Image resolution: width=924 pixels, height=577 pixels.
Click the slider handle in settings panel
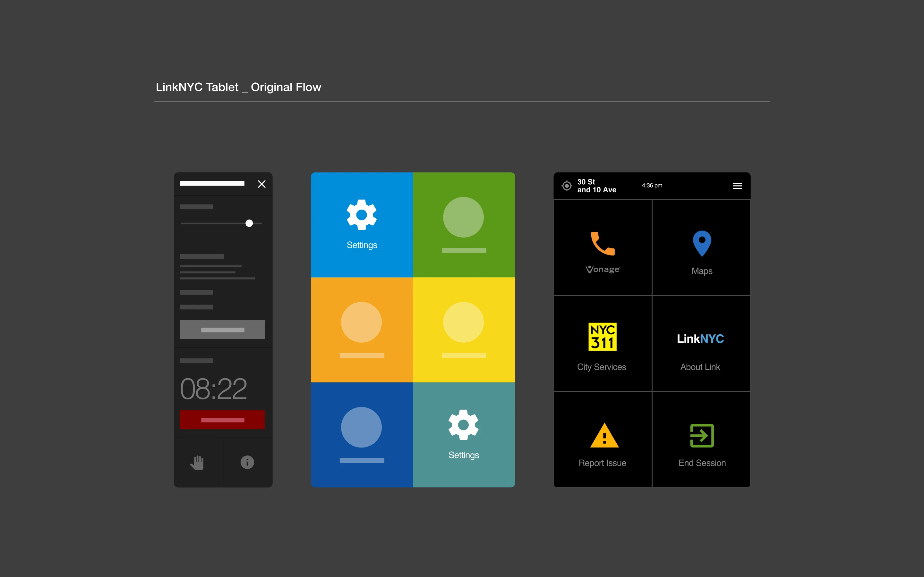(x=249, y=223)
